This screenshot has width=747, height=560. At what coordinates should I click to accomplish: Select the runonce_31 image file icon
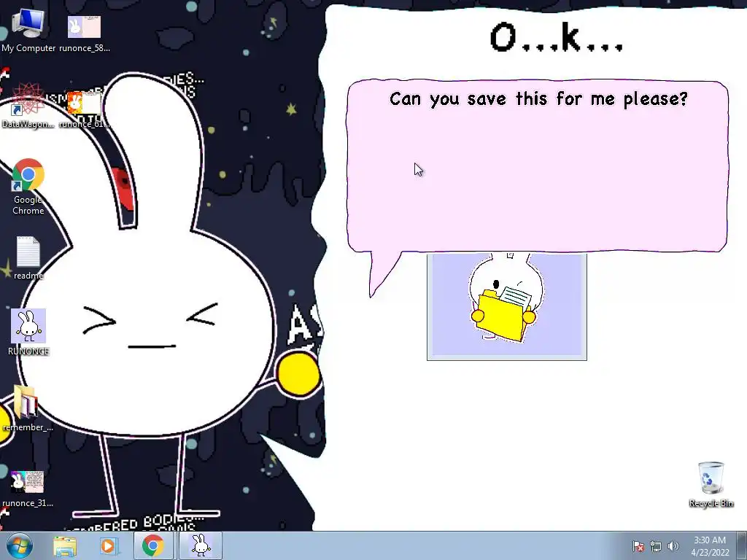coord(27,488)
